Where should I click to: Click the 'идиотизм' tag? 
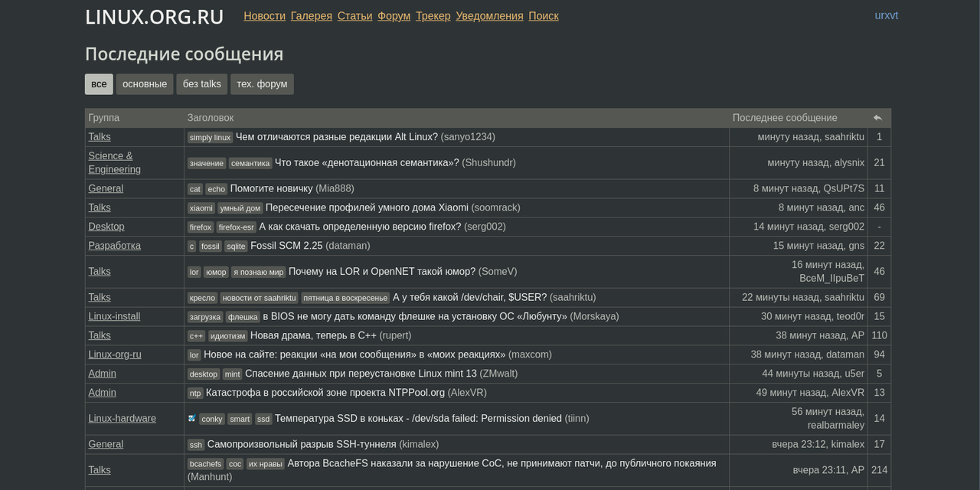[x=228, y=336]
